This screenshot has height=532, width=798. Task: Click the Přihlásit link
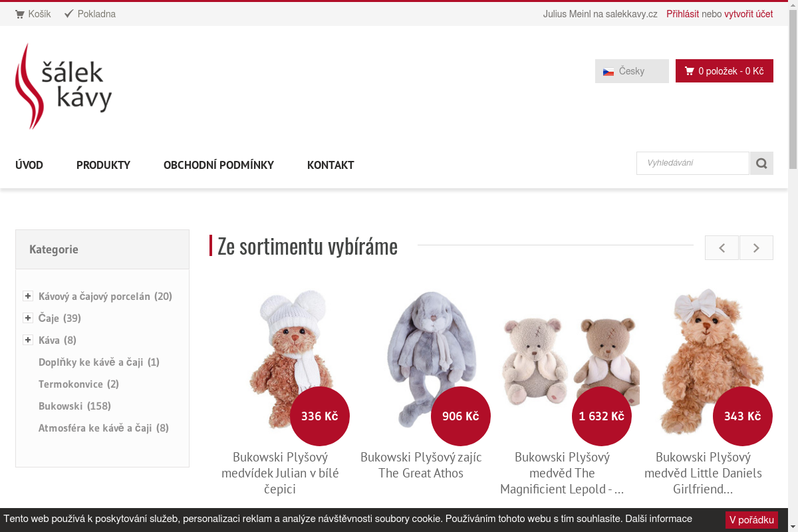pyautogui.click(x=682, y=14)
